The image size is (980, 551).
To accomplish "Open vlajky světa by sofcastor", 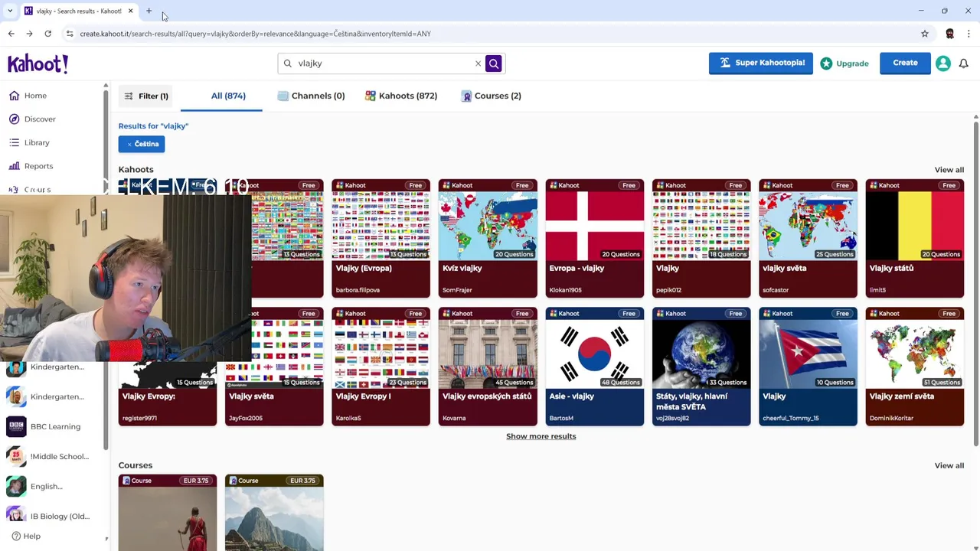I will coord(808,238).
